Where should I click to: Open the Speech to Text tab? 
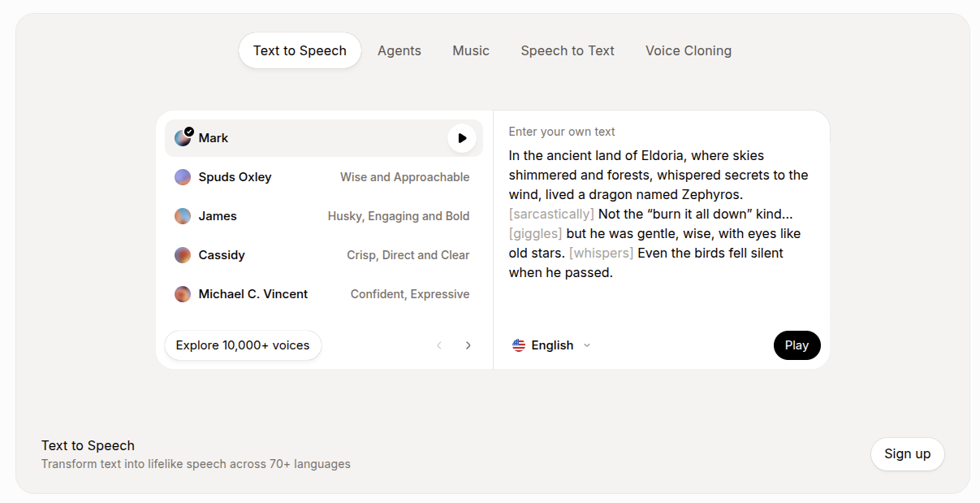[568, 50]
